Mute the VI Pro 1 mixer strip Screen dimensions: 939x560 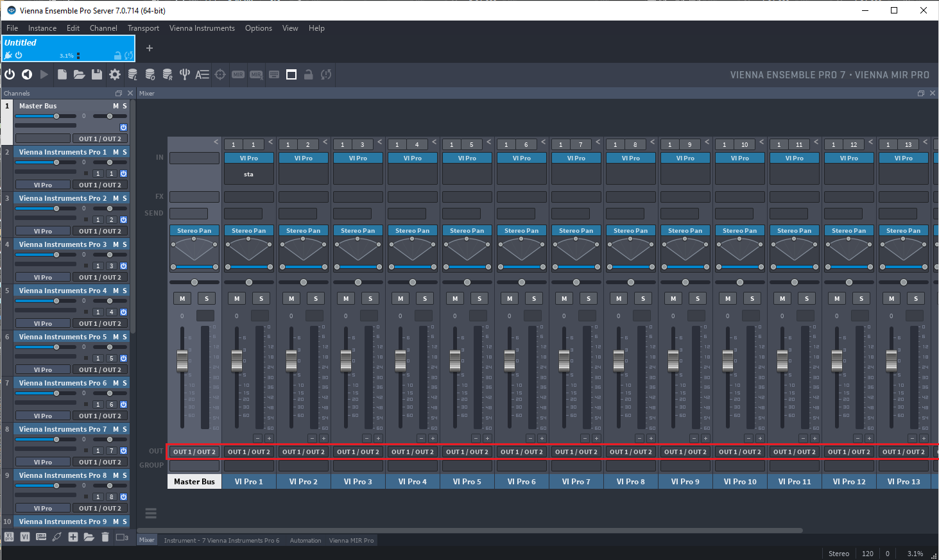point(237,298)
